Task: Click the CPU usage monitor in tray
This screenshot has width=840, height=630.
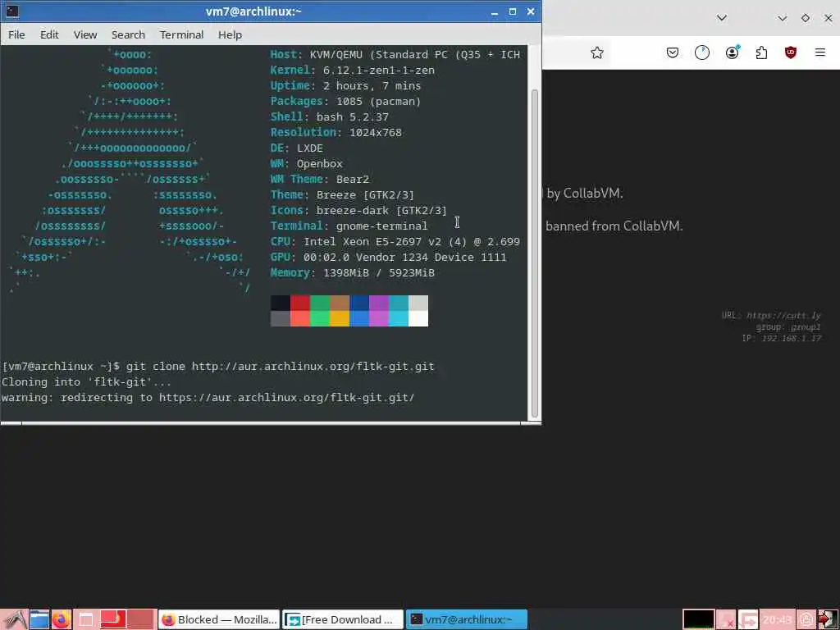Action: 698,620
